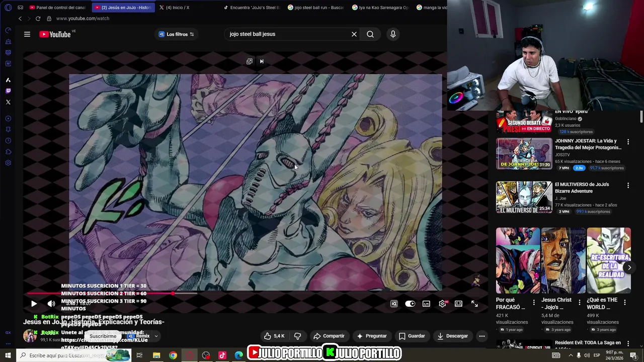Save video with Guardar
644x362 pixels.
point(412,336)
